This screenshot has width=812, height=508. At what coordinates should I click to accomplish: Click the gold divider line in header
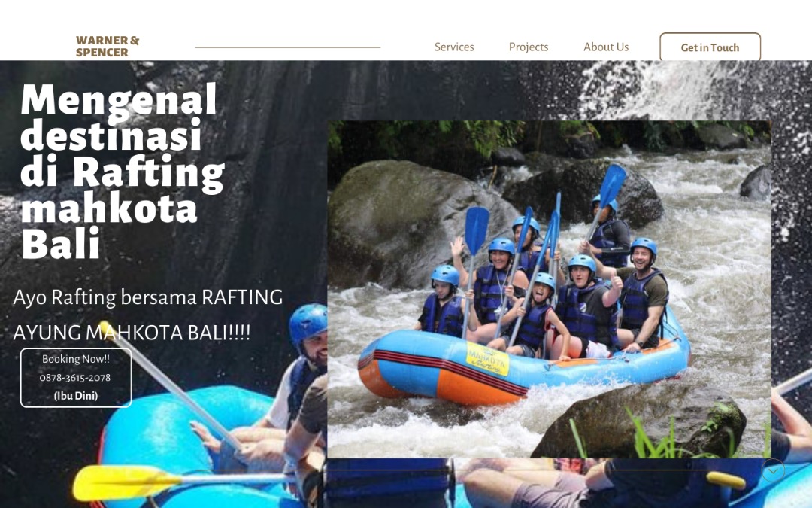pyautogui.click(x=288, y=47)
